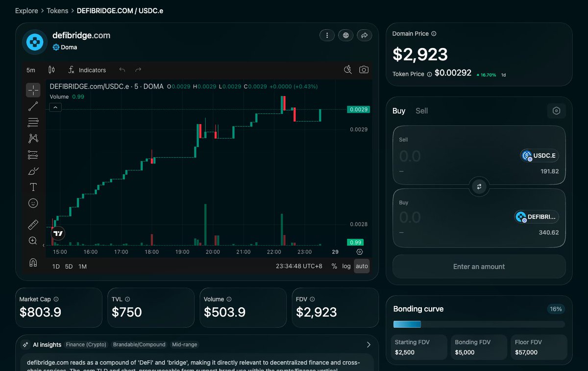The width and height of the screenshot is (588, 371).
Task: Open the Indicators menu
Action: pyautogui.click(x=87, y=70)
